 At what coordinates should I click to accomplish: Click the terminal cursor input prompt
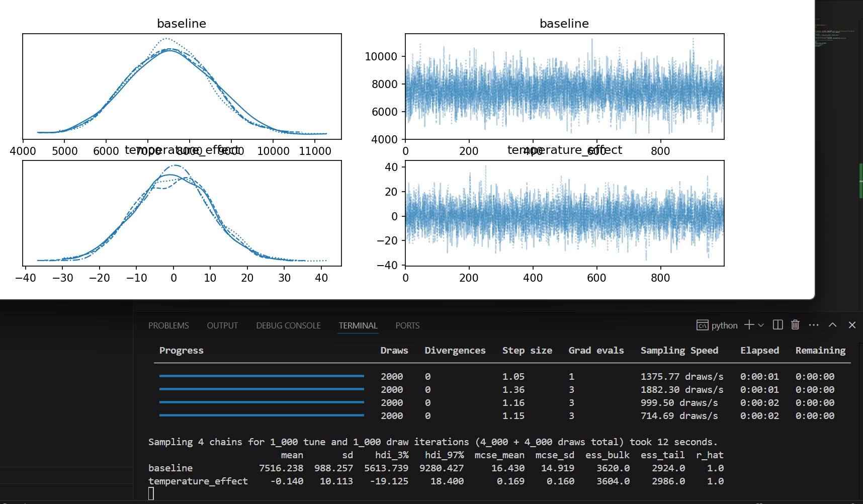(151, 494)
